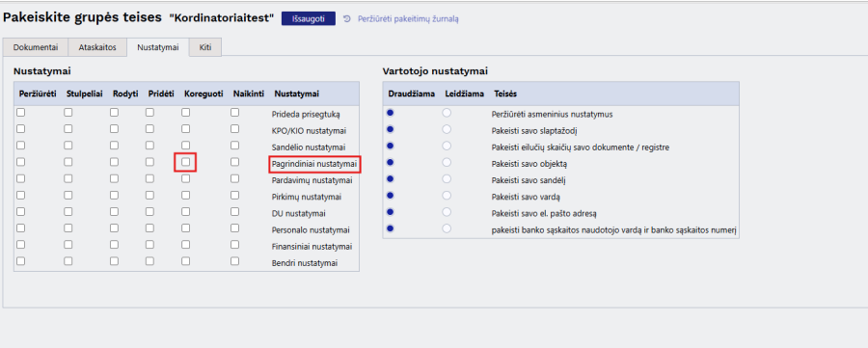This screenshot has width=868, height=348.
Task: Check Peržiūrėti for Prideda prisegtuką
Action: click(x=20, y=113)
